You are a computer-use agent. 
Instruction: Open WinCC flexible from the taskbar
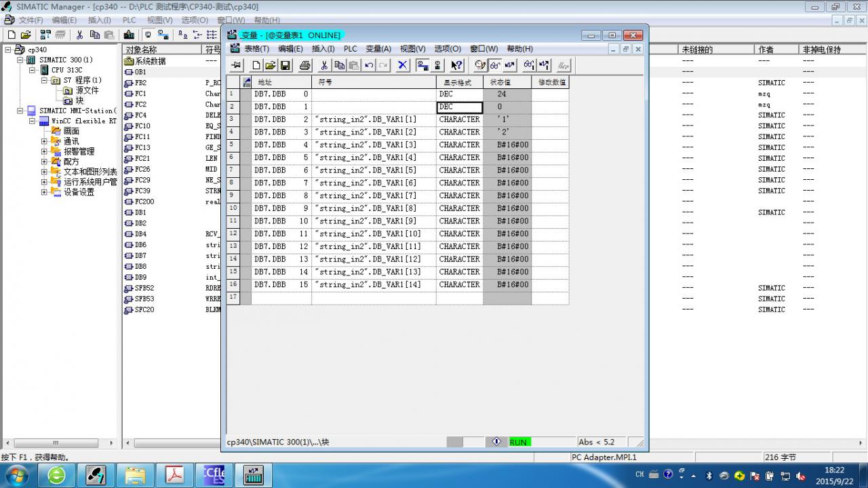pos(214,474)
